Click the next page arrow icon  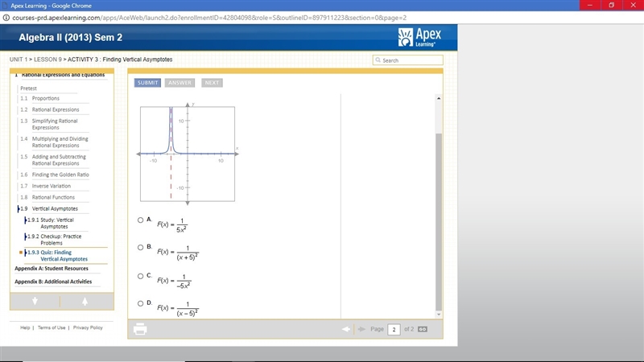point(361,329)
